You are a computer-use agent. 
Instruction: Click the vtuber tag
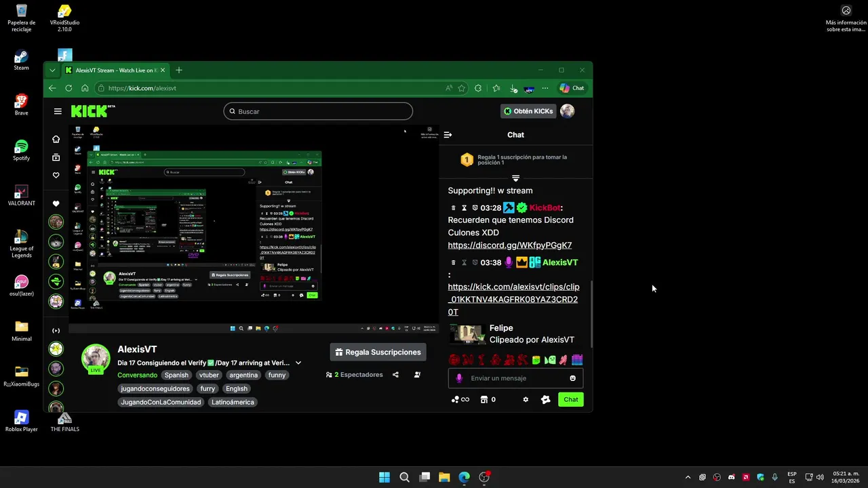(x=209, y=375)
